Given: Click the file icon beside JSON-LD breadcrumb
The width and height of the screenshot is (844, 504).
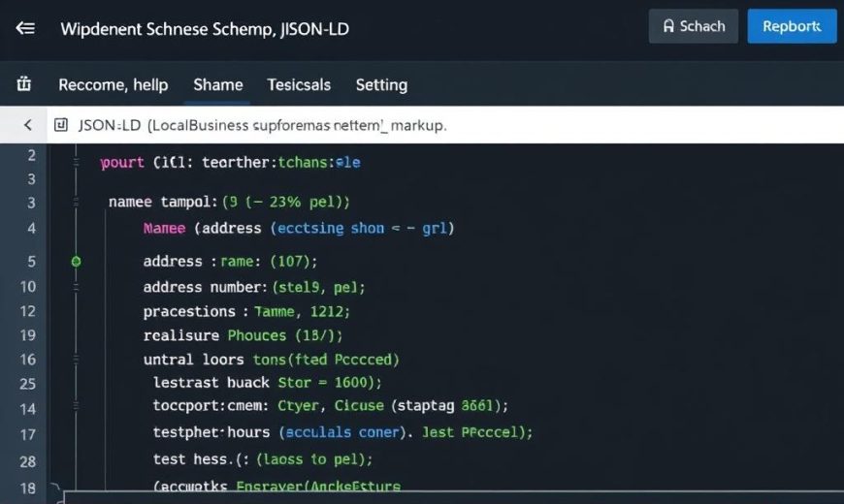Looking at the screenshot, I should pyautogui.click(x=61, y=125).
